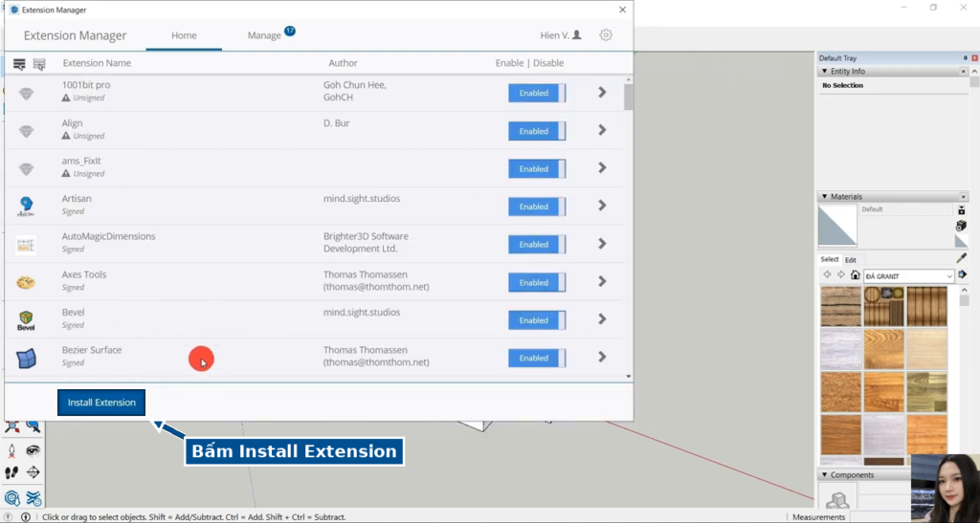980x523 pixels.
Task: Click the materials Home icon
Action: 855,275
